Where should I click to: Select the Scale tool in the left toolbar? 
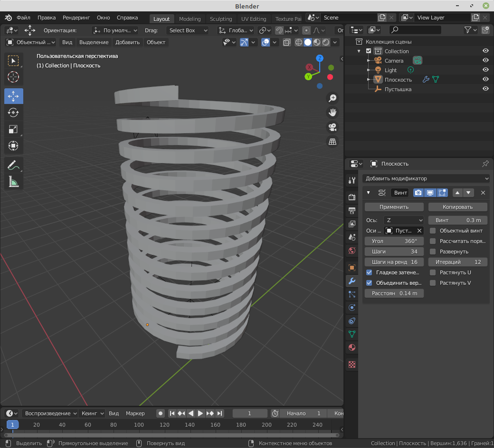coord(13,129)
